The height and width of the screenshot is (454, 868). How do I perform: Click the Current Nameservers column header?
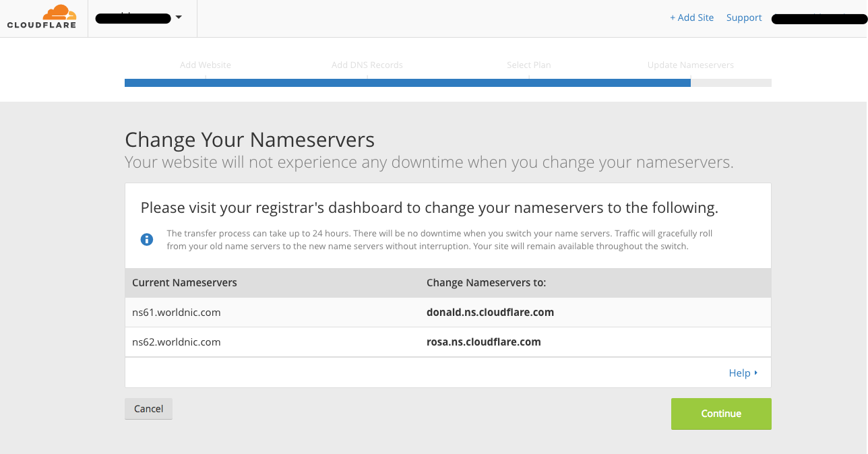185,283
